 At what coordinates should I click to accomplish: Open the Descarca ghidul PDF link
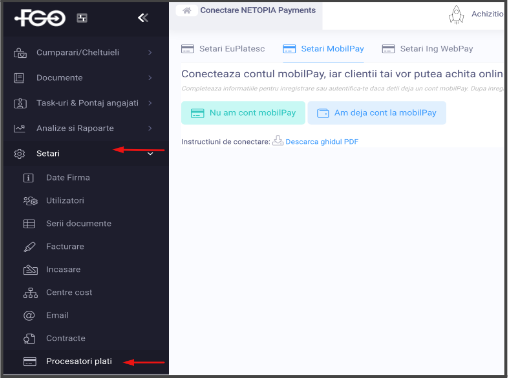322,142
